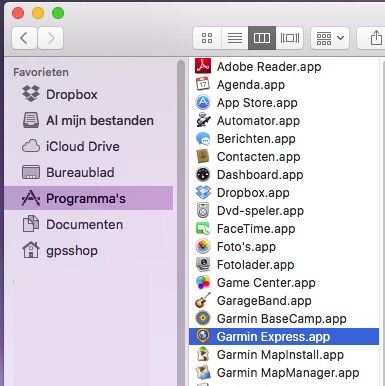
Task: Open Programma's in the sidebar
Action: coord(89,198)
